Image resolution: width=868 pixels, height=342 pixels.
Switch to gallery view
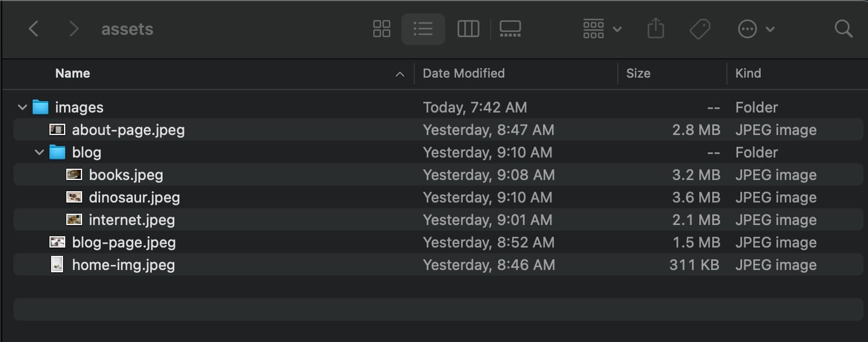tap(510, 29)
